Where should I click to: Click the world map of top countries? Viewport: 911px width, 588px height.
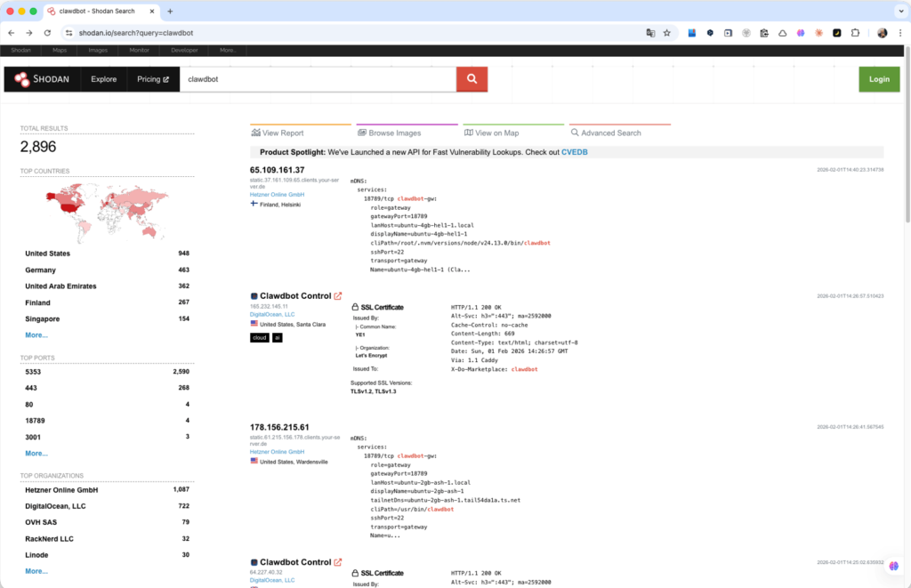(x=107, y=209)
